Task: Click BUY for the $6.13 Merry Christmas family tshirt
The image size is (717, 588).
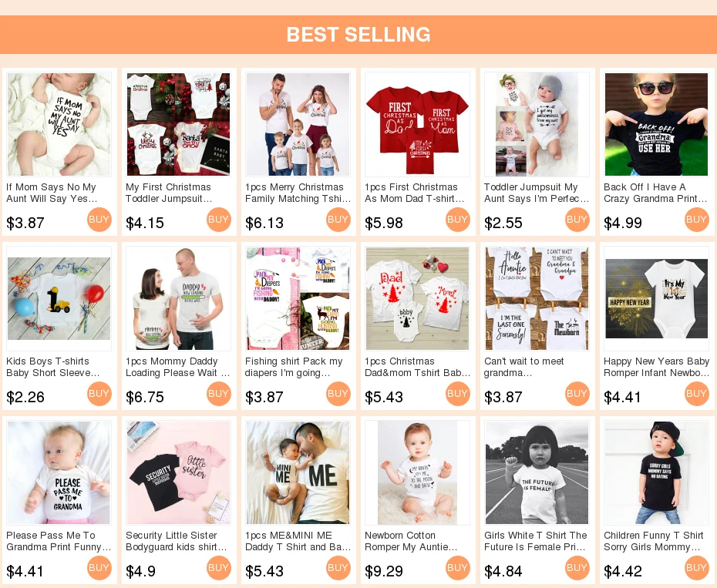Action: click(338, 220)
